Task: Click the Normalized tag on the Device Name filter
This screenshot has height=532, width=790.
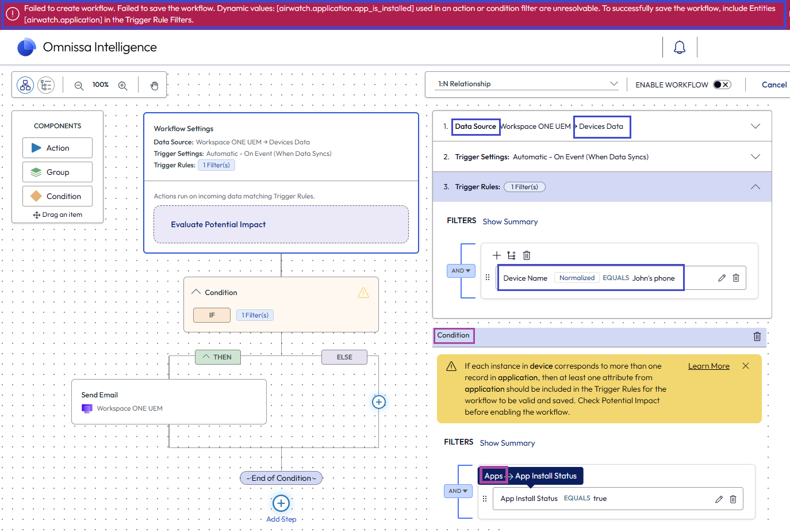Action: 577,278
